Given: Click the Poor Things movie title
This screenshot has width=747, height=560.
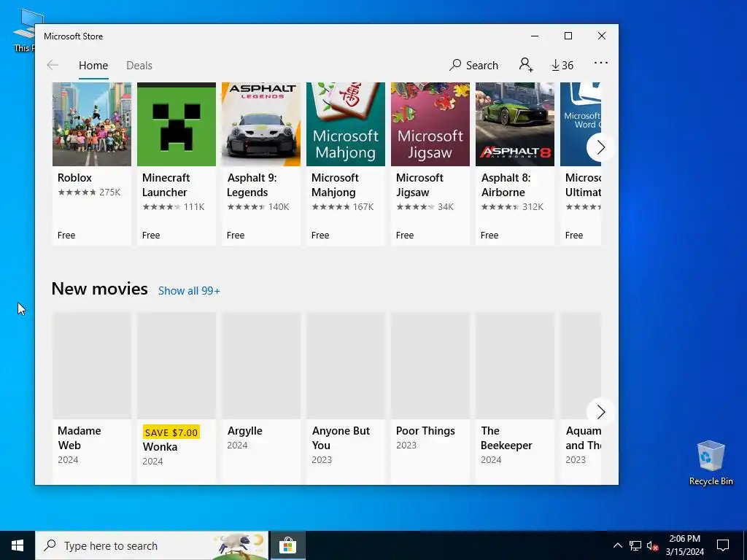Looking at the screenshot, I should tap(425, 430).
